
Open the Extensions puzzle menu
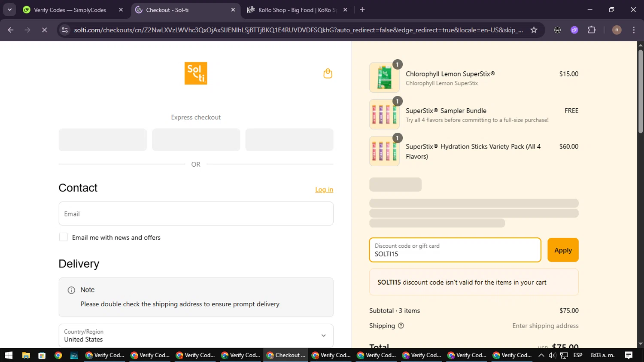point(592,30)
